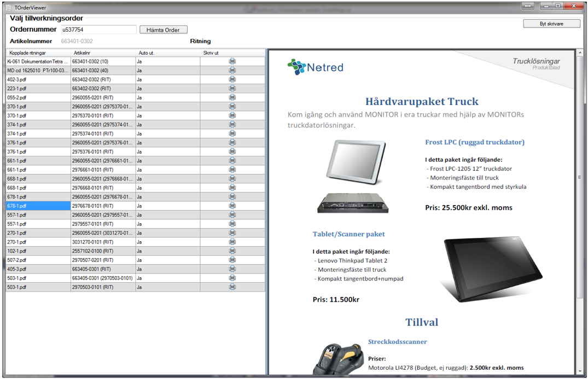
Task: Print drawing 055-2.pdf
Action: pos(232,97)
